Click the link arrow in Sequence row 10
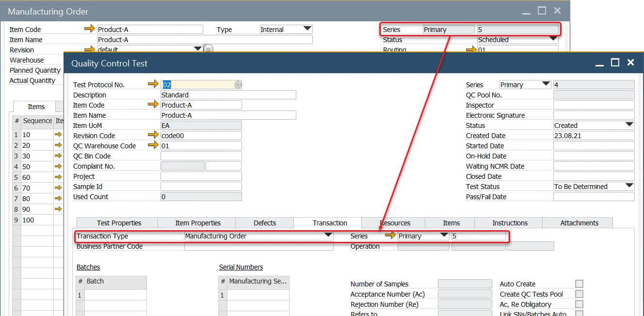The image size is (644, 316). (x=59, y=135)
